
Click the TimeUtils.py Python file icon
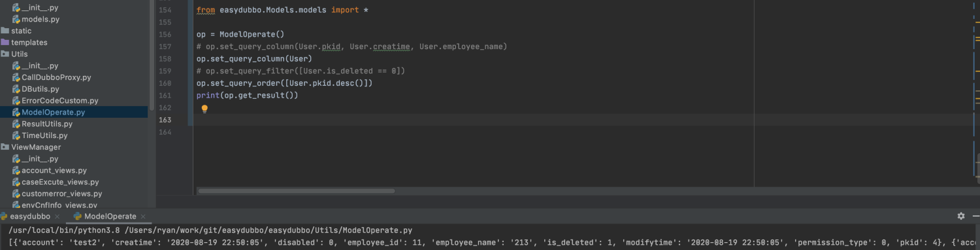(x=16, y=135)
